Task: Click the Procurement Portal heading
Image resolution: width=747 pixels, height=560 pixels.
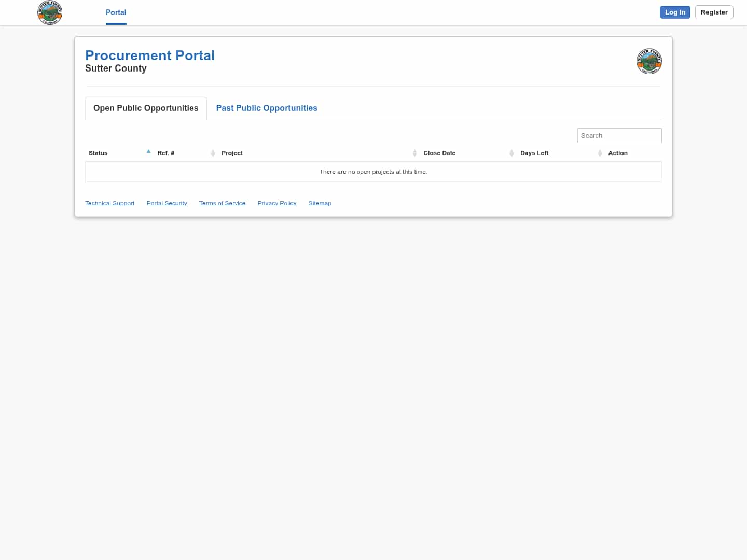Action: click(150, 55)
